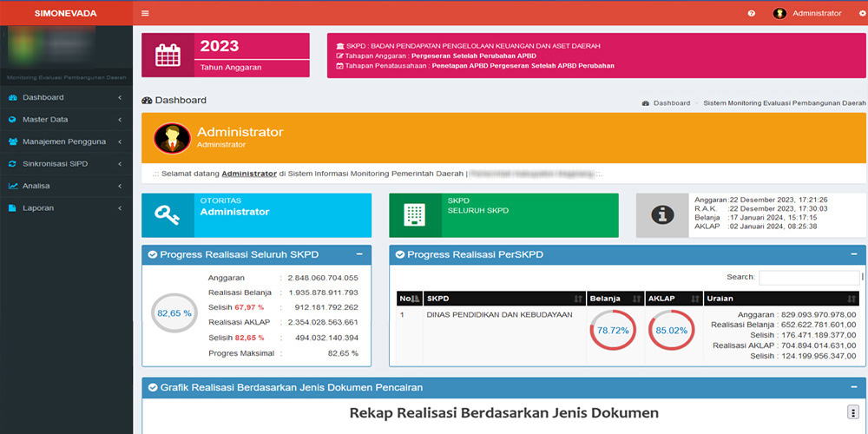
Task: Click the hamburger menu toggle icon
Action: coord(145,13)
